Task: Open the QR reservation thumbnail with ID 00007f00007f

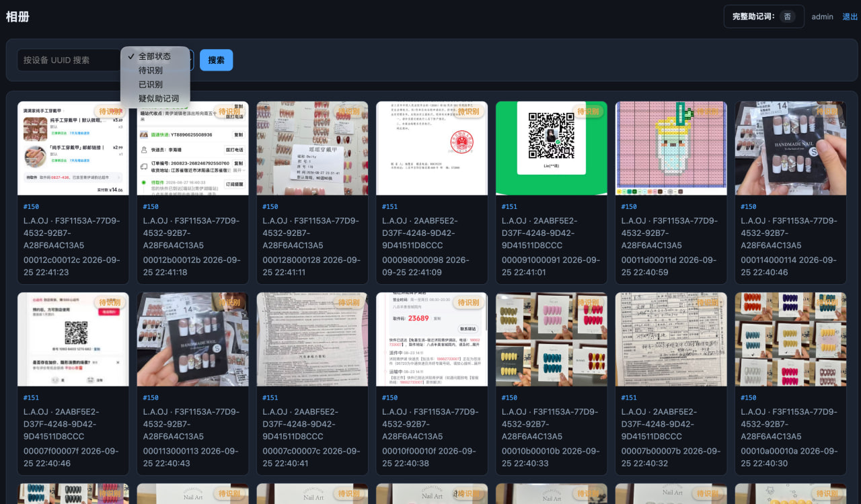Action: click(x=73, y=339)
